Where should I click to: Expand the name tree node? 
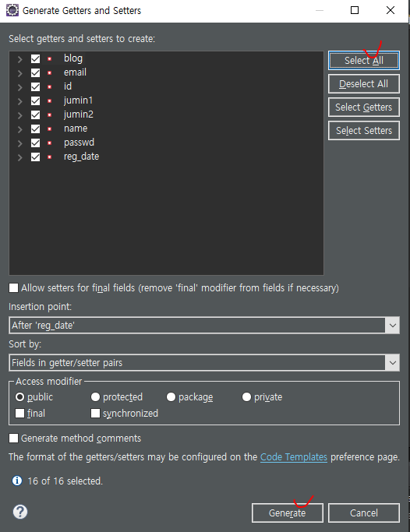point(20,129)
